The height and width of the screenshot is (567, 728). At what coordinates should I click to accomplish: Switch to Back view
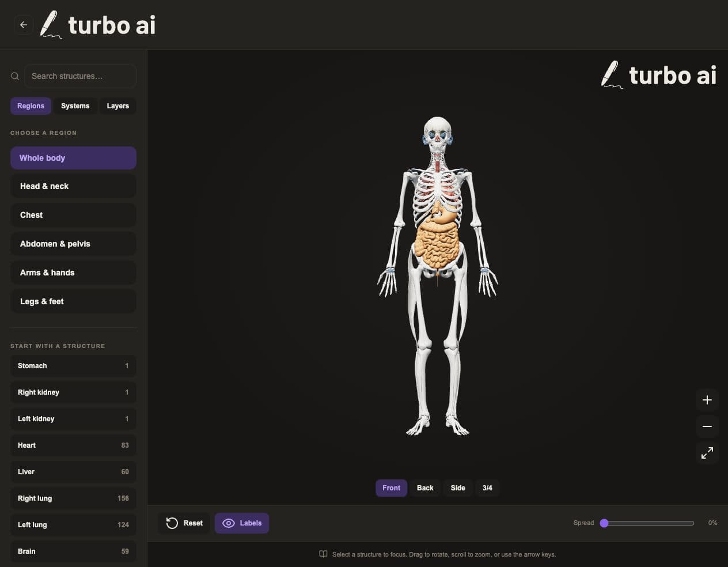[425, 488]
